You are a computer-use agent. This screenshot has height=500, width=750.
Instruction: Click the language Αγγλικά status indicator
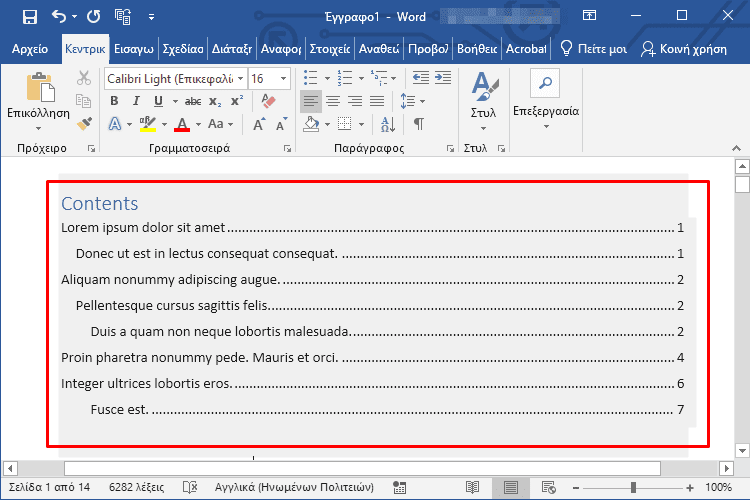tap(294, 488)
